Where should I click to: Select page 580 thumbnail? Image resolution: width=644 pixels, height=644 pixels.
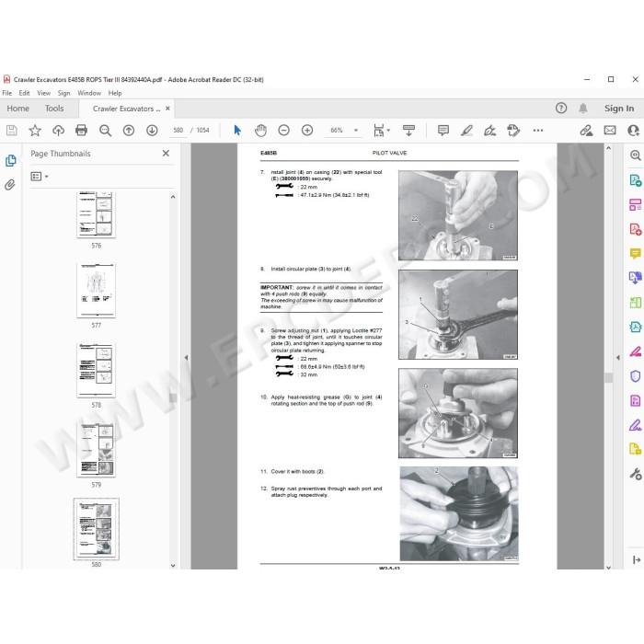click(x=96, y=529)
